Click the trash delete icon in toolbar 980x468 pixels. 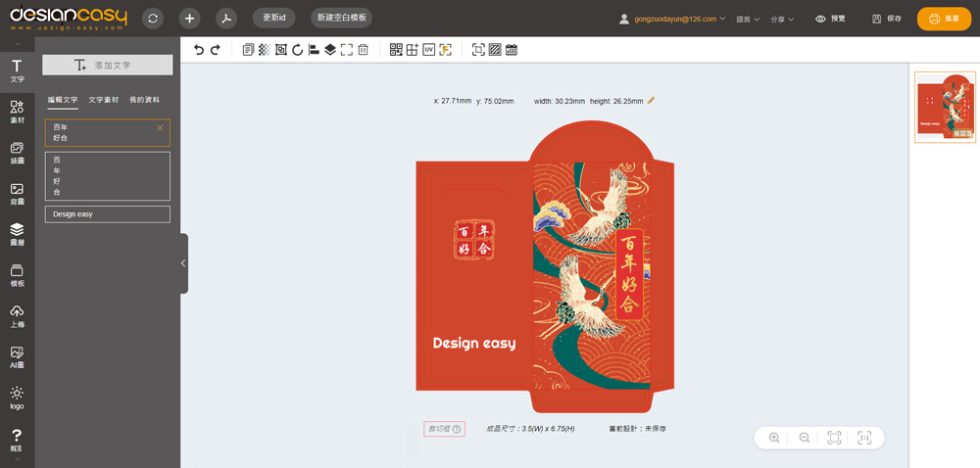363,50
